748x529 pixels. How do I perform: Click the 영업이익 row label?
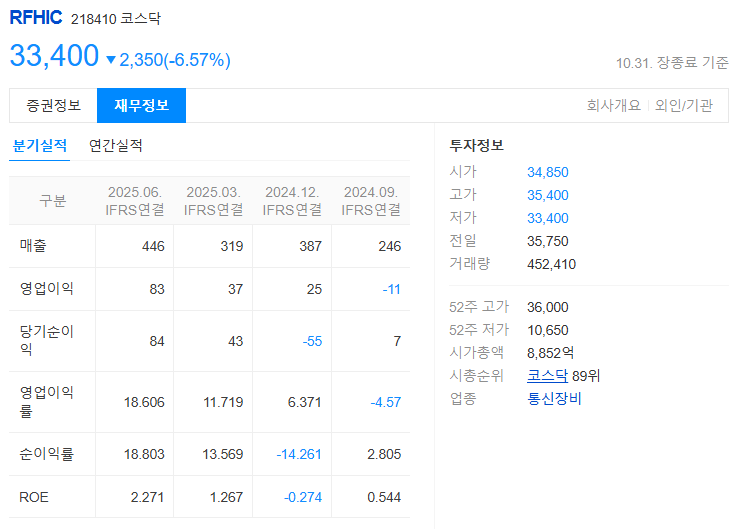click(x=46, y=289)
